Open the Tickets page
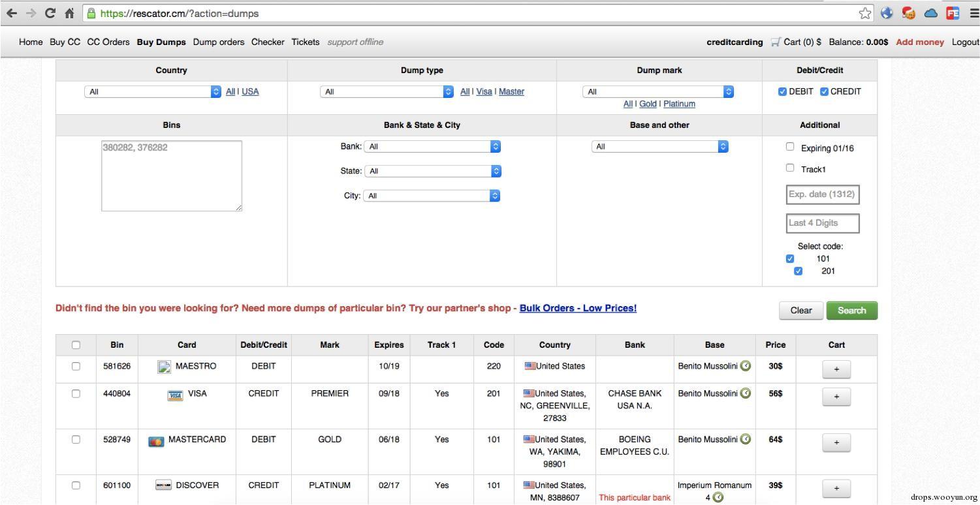Image resolution: width=980 pixels, height=505 pixels. pyautogui.click(x=306, y=42)
